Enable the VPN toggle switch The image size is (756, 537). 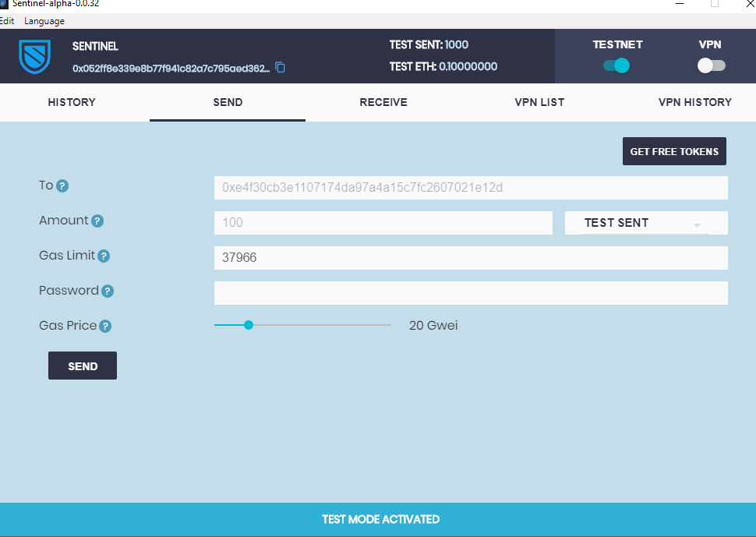[711, 65]
